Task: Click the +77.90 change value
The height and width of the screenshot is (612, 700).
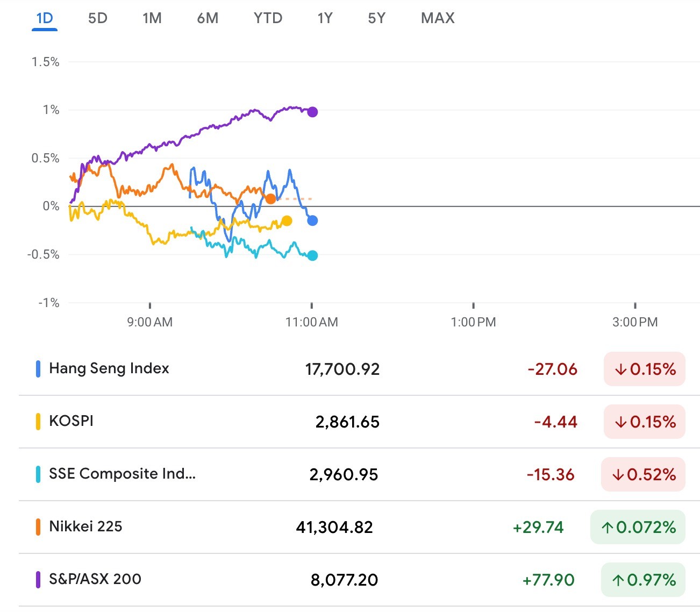Action: (x=548, y=580)
